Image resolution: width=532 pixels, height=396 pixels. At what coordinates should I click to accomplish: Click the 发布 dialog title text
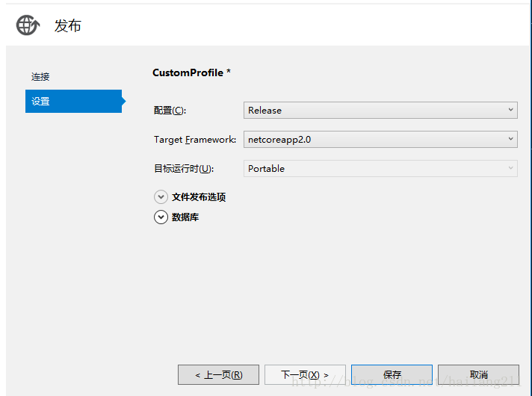pos(67,26)
